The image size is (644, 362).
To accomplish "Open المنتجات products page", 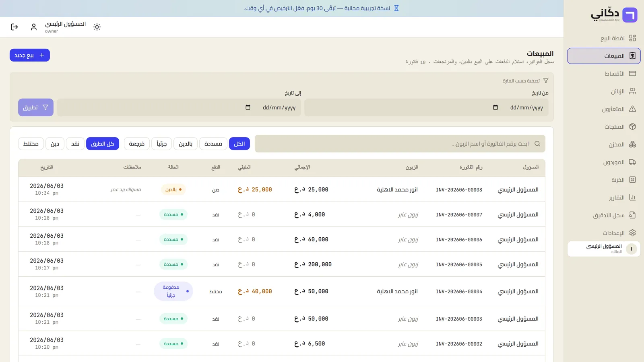I will [x=604, y=127].
